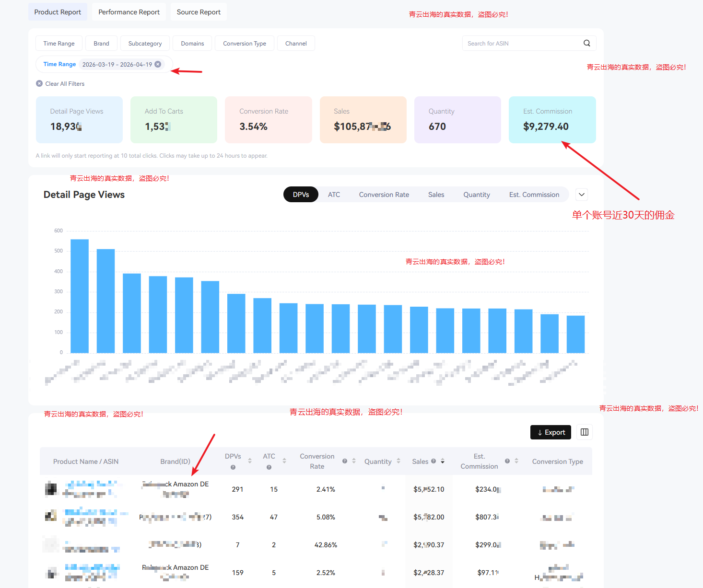The image size is (703, 588).
Task: Remove the Time Range filter chip
Action: 158,64
